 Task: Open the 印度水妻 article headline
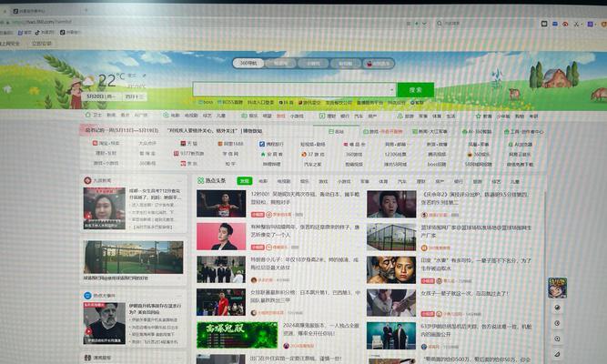coord(476,265)
